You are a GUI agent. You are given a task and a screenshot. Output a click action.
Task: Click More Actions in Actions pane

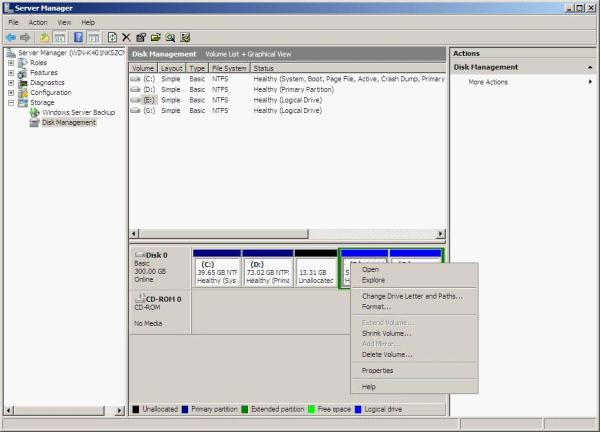click(488, 82)
